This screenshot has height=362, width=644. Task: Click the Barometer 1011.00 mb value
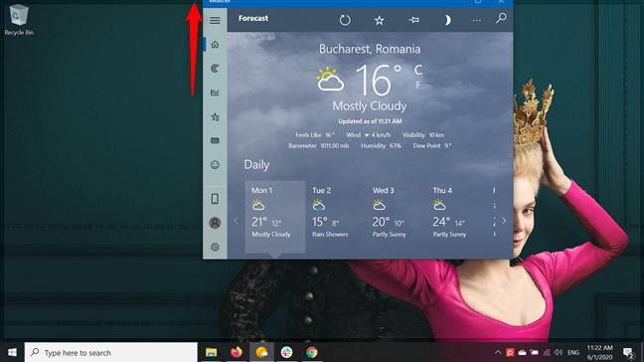[x=319, y=146]
